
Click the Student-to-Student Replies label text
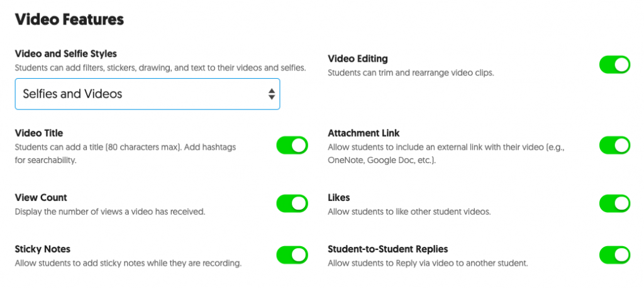[387, 249]
